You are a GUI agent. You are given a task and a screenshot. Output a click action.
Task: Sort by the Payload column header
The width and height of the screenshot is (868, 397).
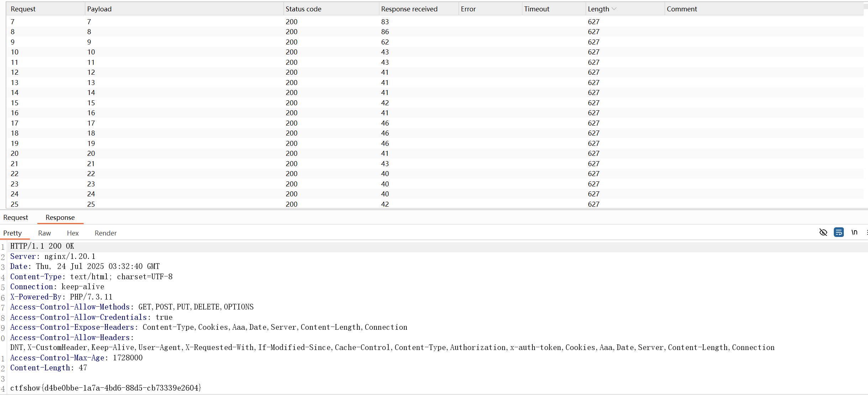[x=99, y=9]
